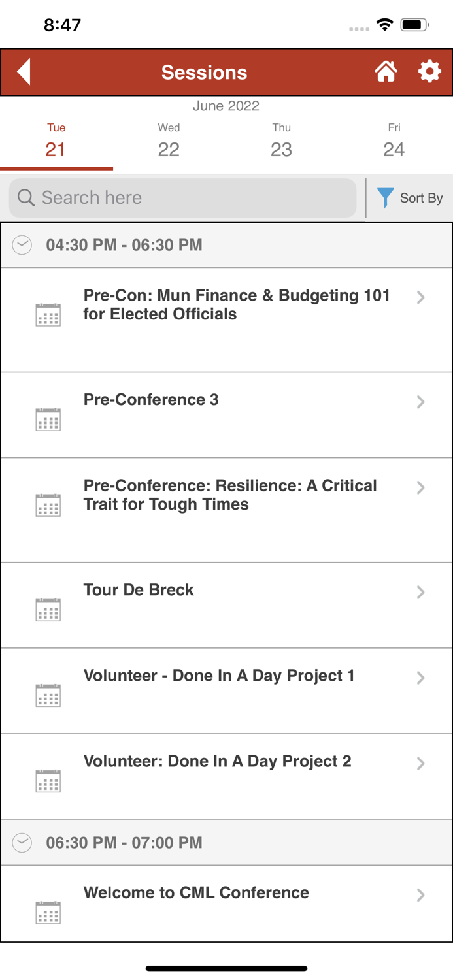Collapse the 04:30 PM - 06:30 PM section
Viewport: 453px width, 980px height.
click(22, 245)
